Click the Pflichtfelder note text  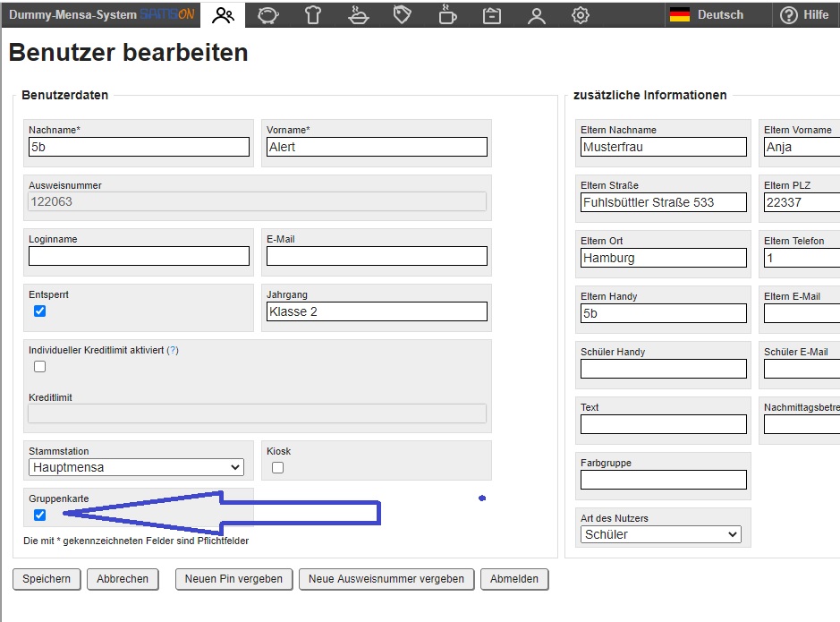(x=136, y=541)
